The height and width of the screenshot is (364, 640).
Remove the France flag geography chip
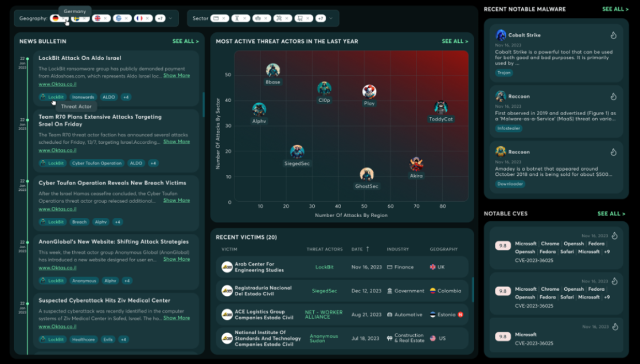[147, 18]
